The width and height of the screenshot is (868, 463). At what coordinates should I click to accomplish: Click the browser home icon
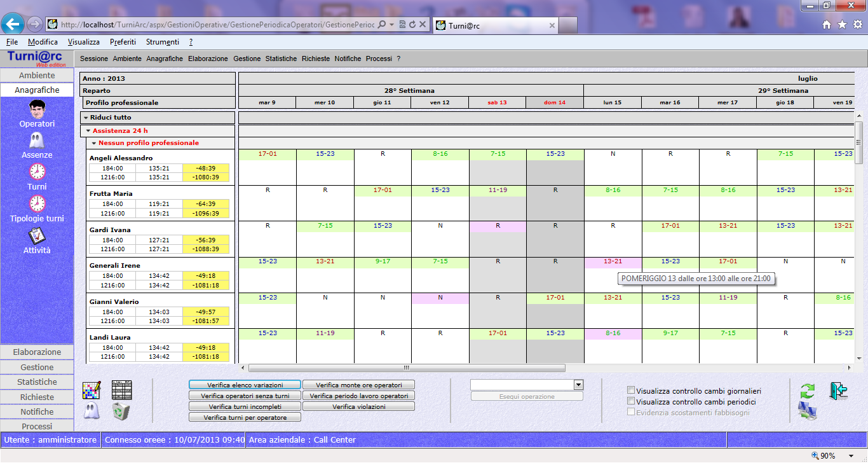click(x=827, y=24)
